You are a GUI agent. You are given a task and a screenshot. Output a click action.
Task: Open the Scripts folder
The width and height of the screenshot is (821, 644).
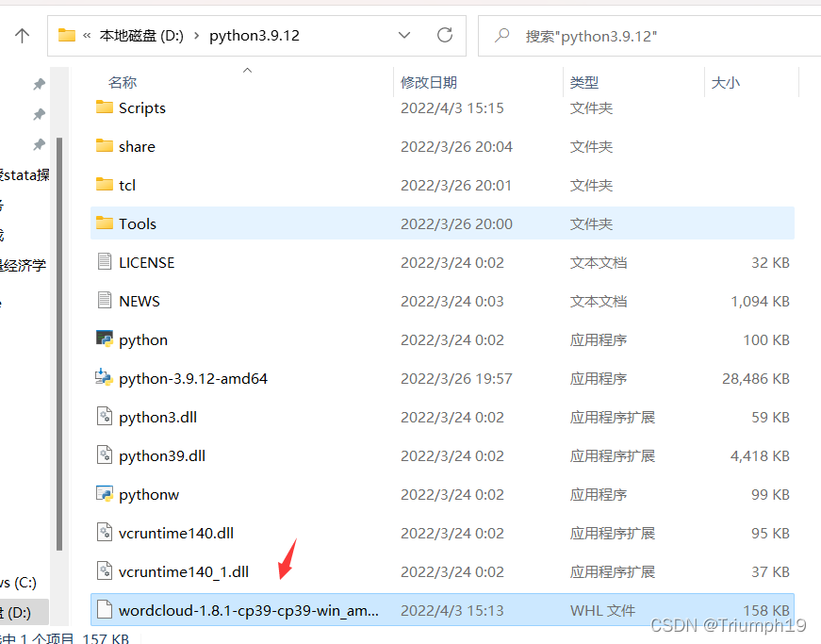point(140,107)
